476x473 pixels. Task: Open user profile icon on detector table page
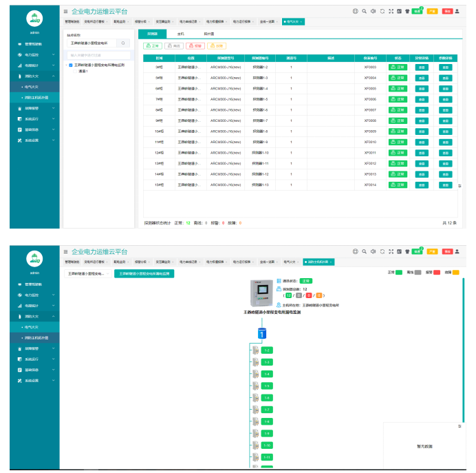[x=457, y=11]
